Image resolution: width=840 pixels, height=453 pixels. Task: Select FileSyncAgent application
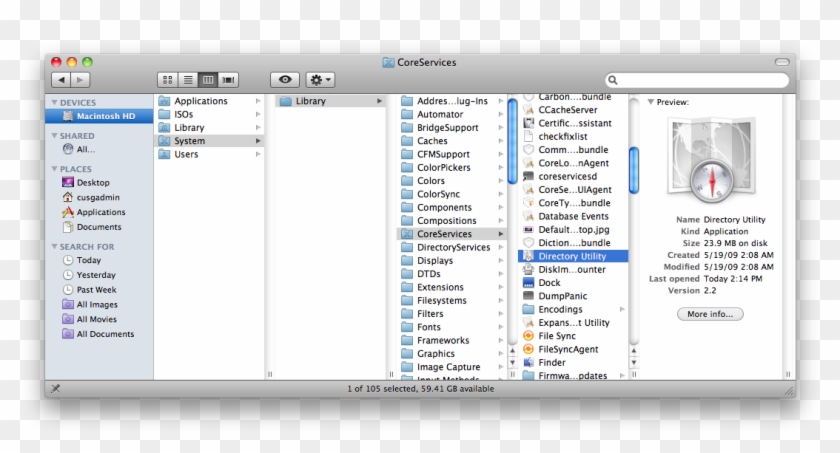[573, 349]
